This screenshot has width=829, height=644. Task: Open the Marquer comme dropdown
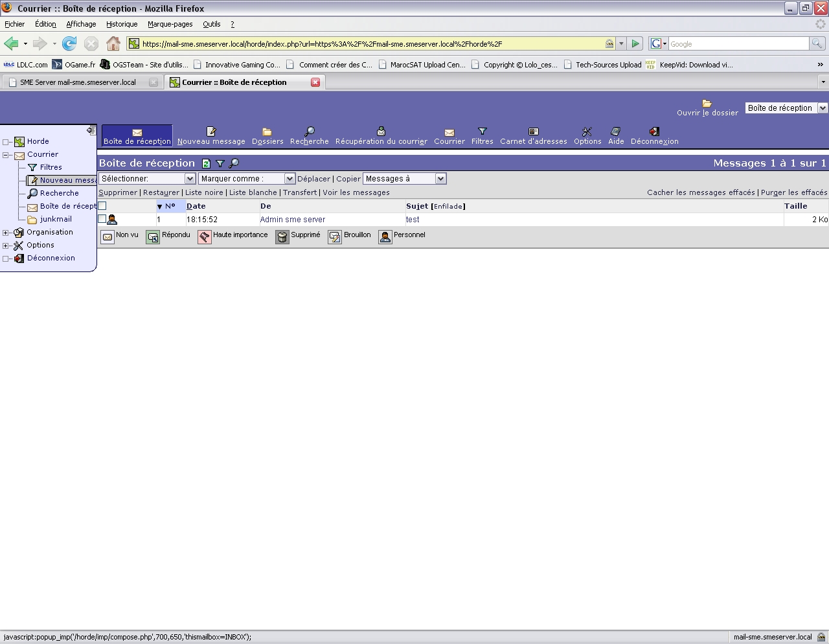247,179
